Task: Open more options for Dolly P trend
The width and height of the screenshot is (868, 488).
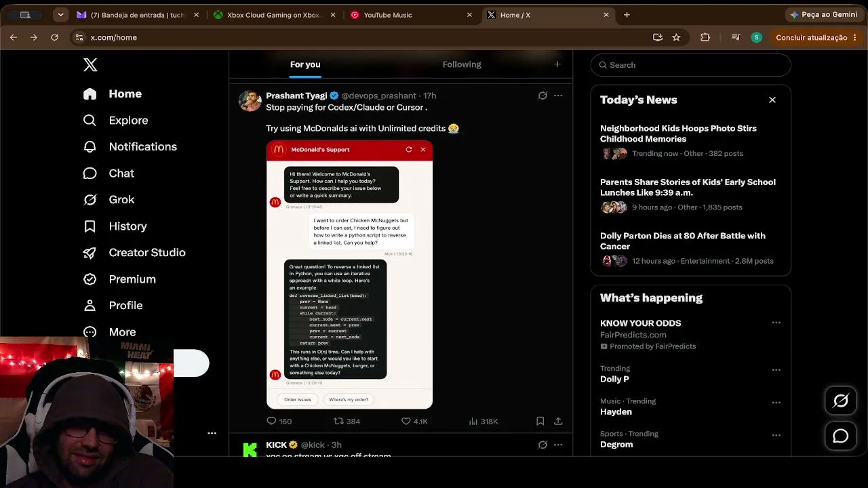Action: [x=776, y=370]
